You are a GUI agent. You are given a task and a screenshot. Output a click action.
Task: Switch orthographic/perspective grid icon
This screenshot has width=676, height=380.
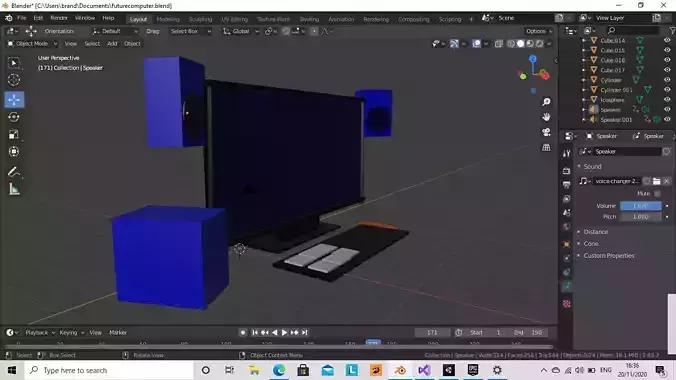[546, 147]
